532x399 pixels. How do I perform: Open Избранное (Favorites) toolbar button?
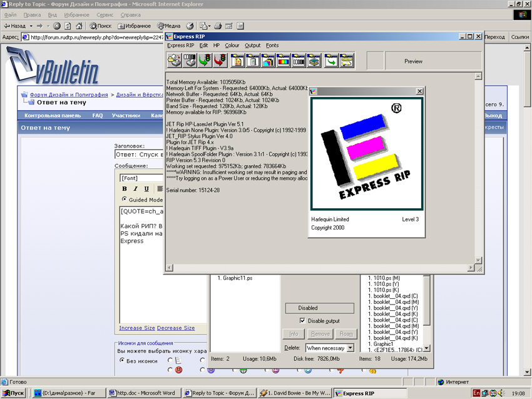click(134, 26)
